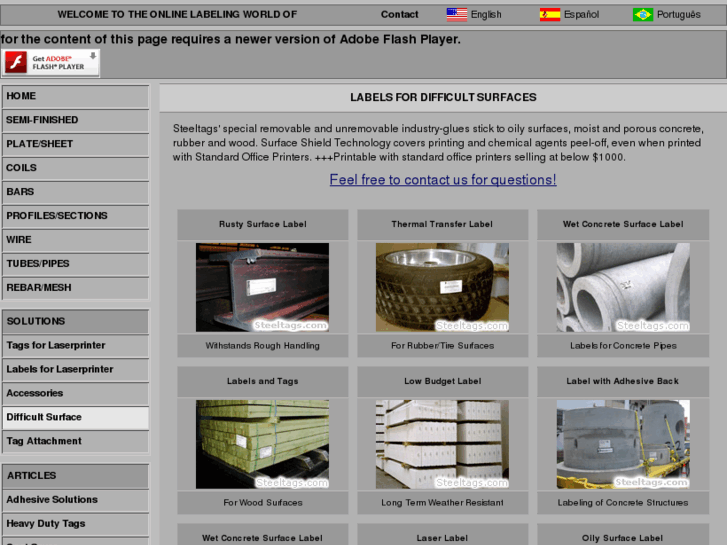This screenshot has height=545, width=727.
Task: Click 'Labels for Concrete Pipes' caption
Action: point(623,346)
